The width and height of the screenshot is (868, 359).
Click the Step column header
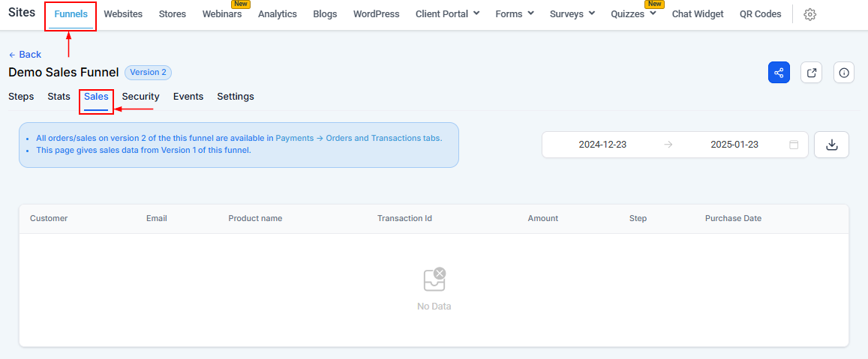pyautogui.click(x=638, y=219)
